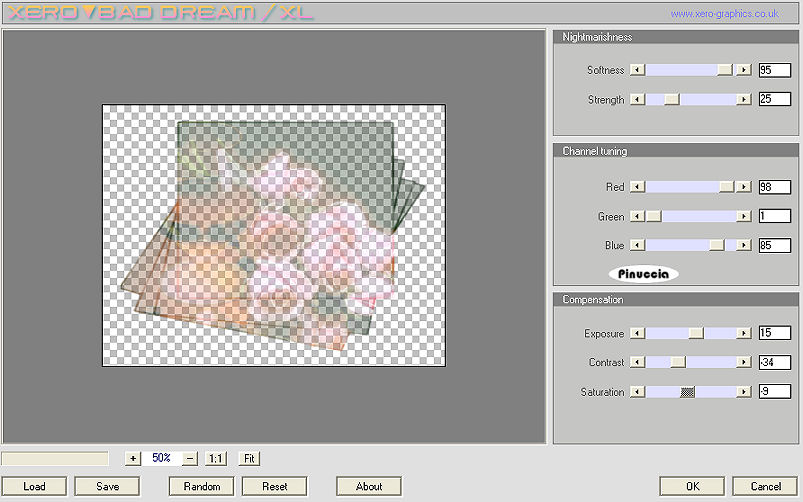This screenshot has height=502, width=803.
Task: Click the Blue channel slider thumb
Action: coord(716,245)
